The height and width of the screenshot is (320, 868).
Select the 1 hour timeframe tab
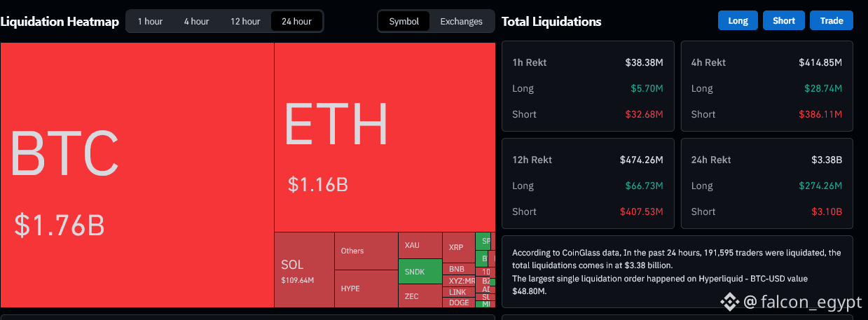point(150,21)
